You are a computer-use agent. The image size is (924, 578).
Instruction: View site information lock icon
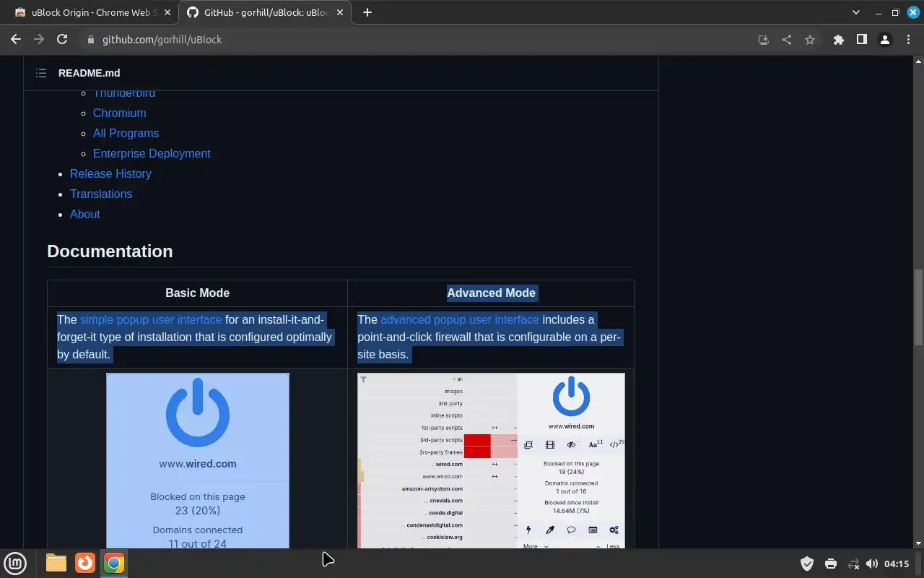point(90,40)
